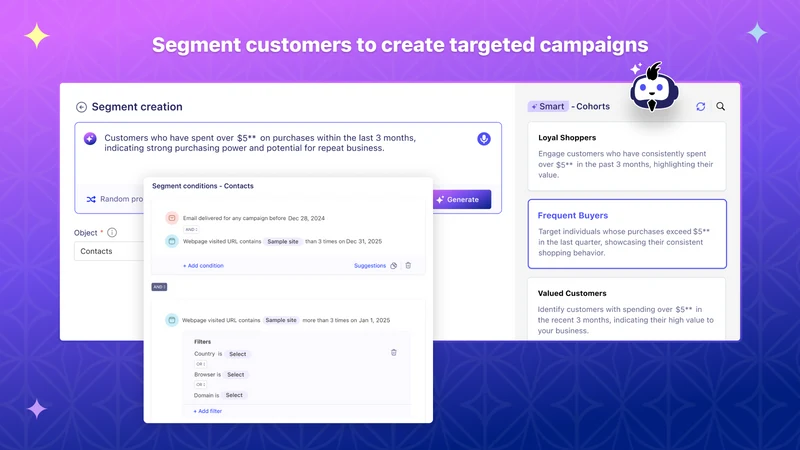800x450 pixels.
Task: Go back using Segment creation arrow
Action: (x=81, y=107)
